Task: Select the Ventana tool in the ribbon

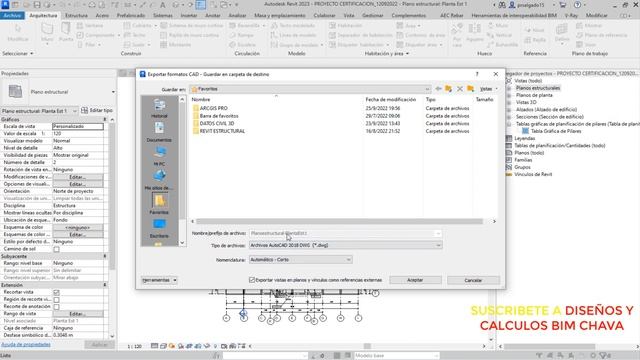Action: coord(90,25)
